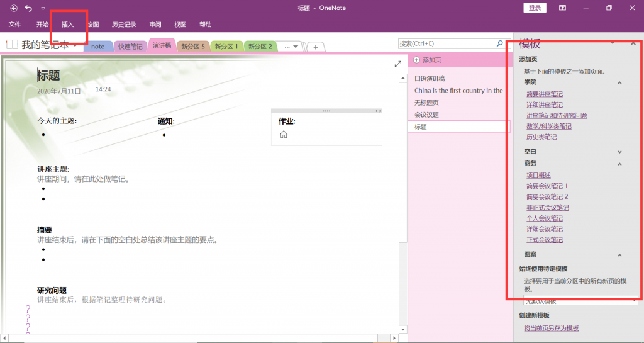Open page 'China is the first country in the'
The height and width of the screenshot is (343, 644).
click(458, 91)
